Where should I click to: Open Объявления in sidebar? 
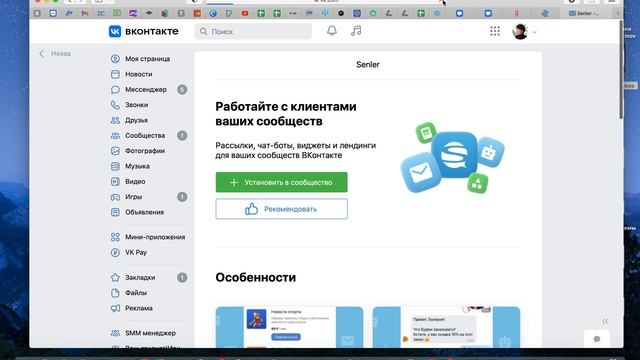pos(137,212)
